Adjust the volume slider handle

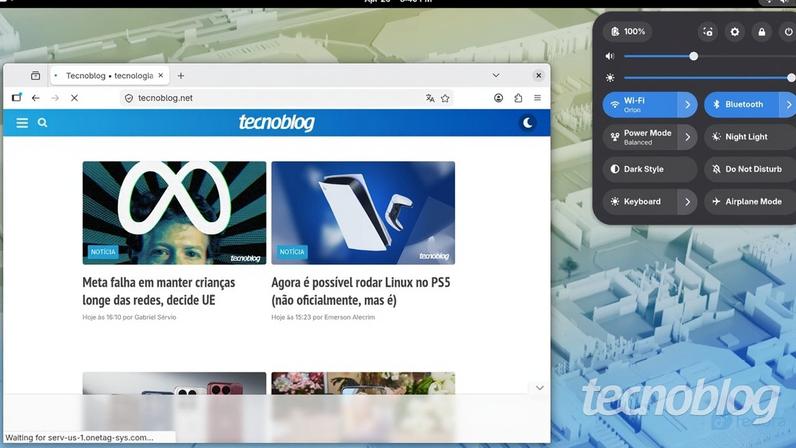pyautogui.click(x=693, y=56)
